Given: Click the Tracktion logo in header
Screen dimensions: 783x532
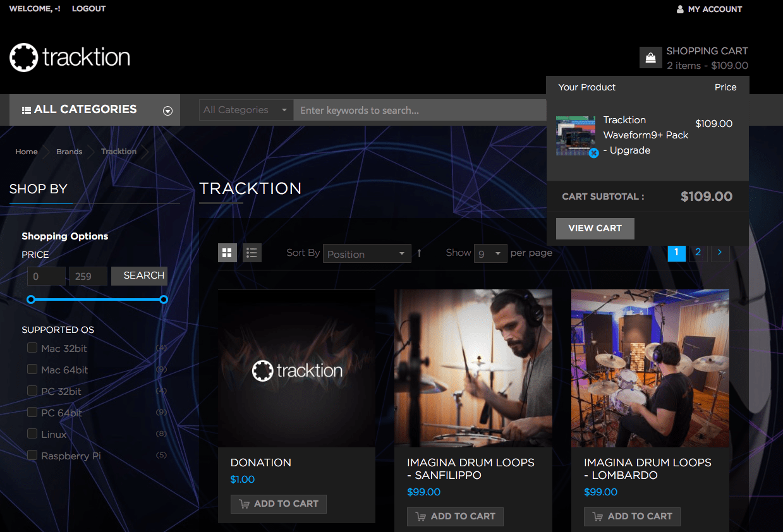Looking at the screenshot, I should coord(70,57).
